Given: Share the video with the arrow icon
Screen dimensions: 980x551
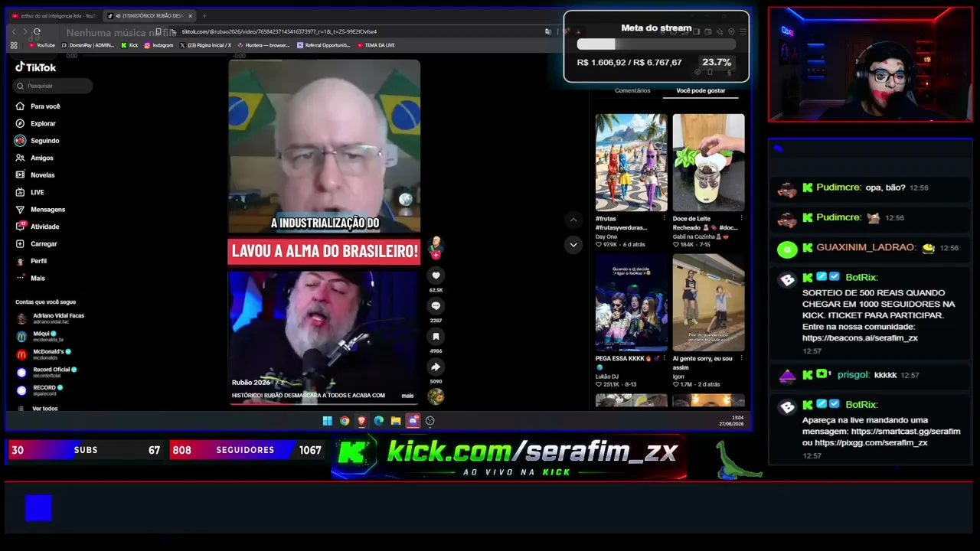Looking at the screenshot, I should click(x=436, y=367).
